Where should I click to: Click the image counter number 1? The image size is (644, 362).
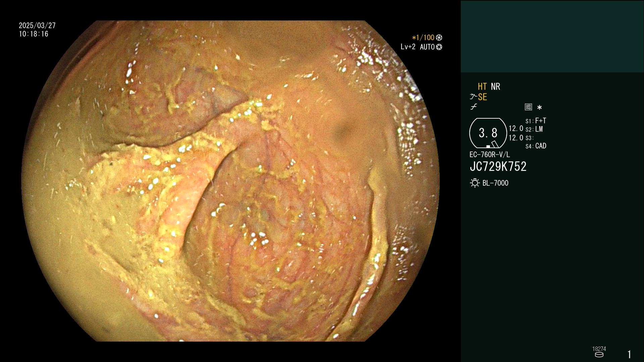coord(629,354)
